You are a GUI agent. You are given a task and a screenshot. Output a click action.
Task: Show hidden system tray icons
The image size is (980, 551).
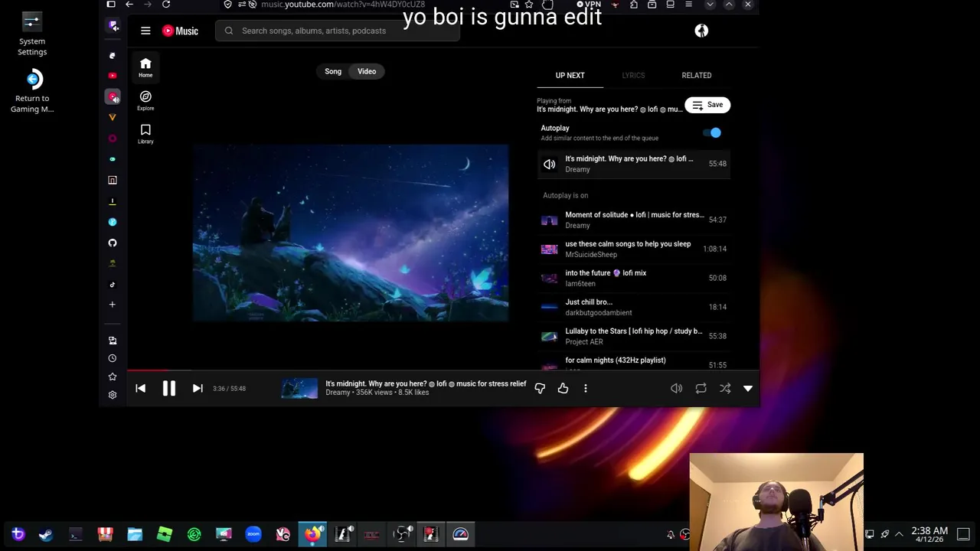pos(899,534)
